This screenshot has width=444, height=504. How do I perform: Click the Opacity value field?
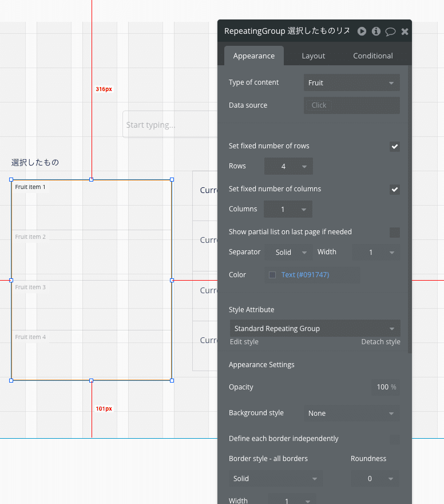coord(385,387)
